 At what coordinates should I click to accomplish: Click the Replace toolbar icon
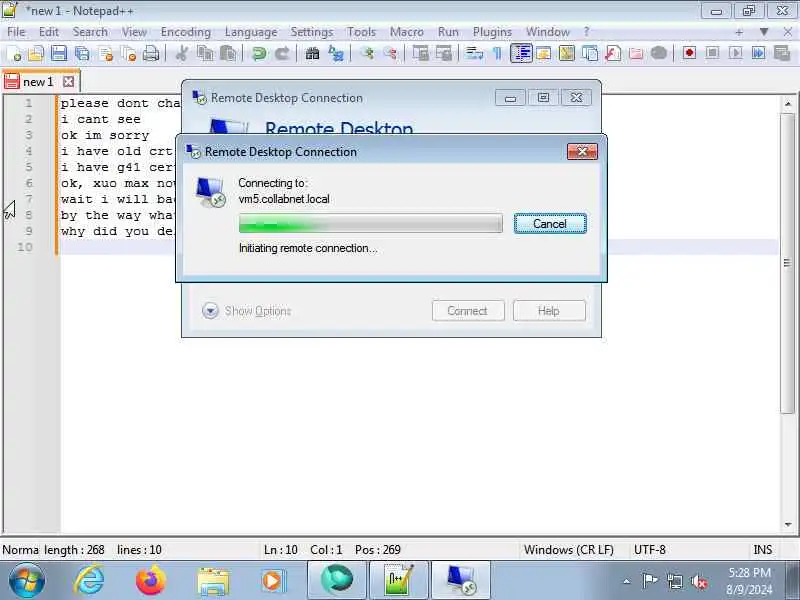click(x=336, y=53)
